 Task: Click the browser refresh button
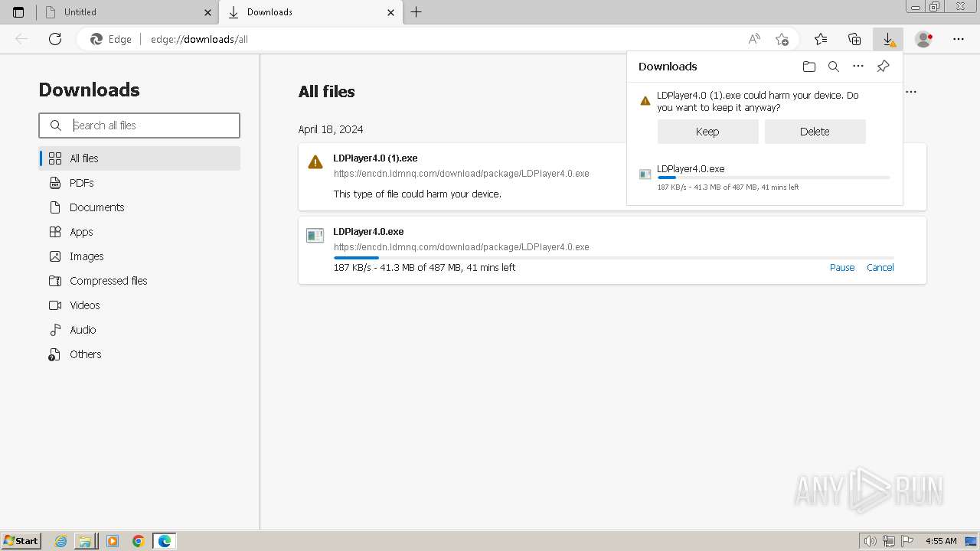coord(55,39)
